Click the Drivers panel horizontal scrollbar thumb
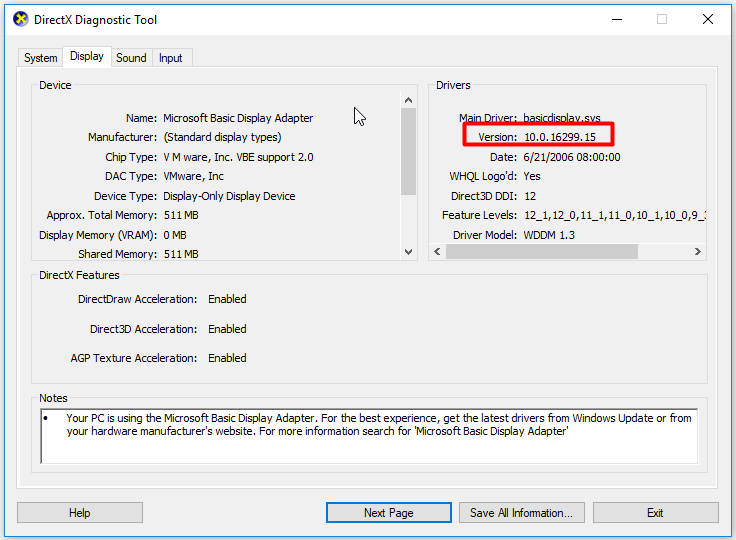 [x=542, y=252]
